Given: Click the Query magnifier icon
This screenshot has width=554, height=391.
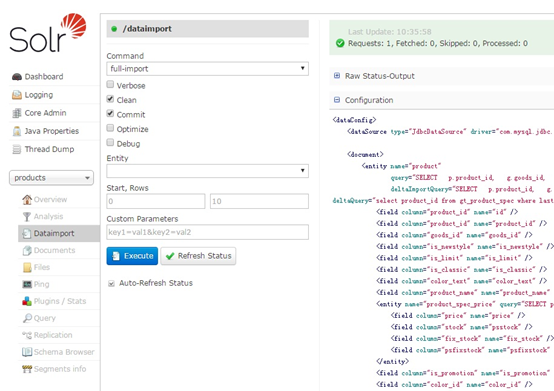Looking at the screenshot, I should click(27, 318).
